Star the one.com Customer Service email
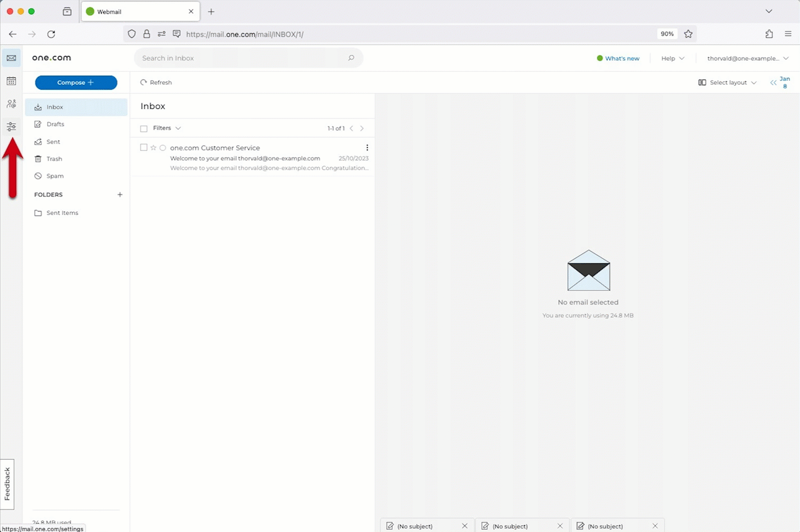 point(153,147)
